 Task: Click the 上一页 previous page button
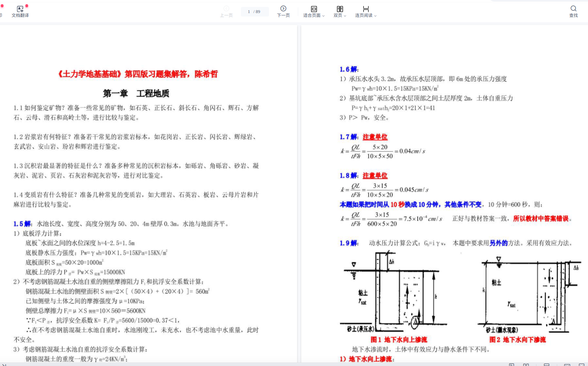pos(226,12)
